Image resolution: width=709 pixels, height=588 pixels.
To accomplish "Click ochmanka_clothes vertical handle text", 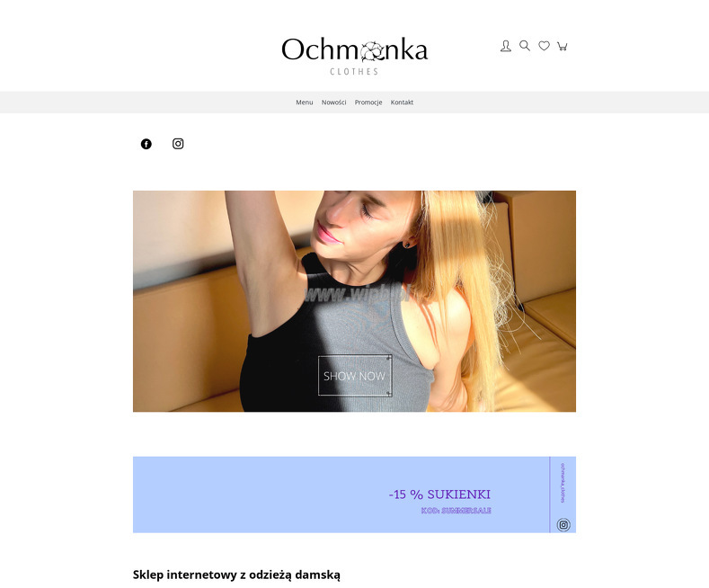I will (563, 483).
